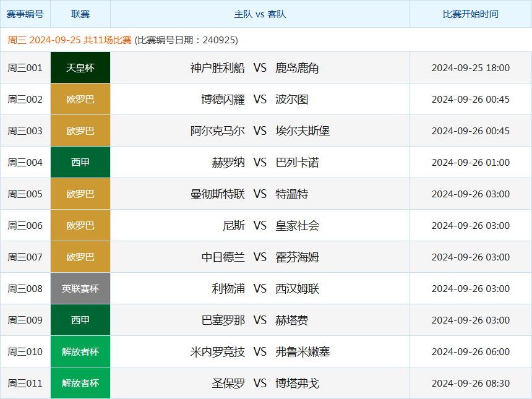The image size is (532, 399).
Task: Click away team 鹿岛鹿角
Action: [297, 68]
